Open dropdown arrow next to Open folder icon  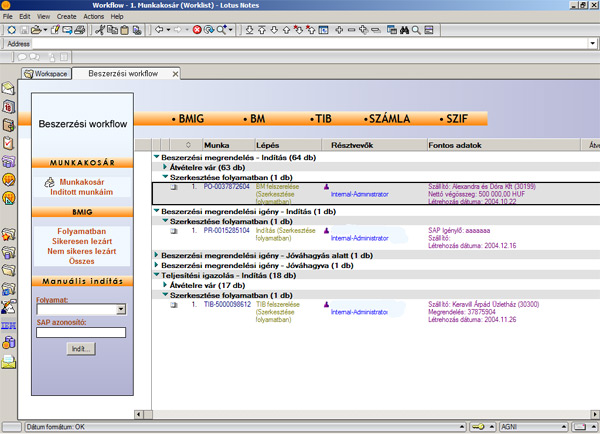[x=45, y=30]
